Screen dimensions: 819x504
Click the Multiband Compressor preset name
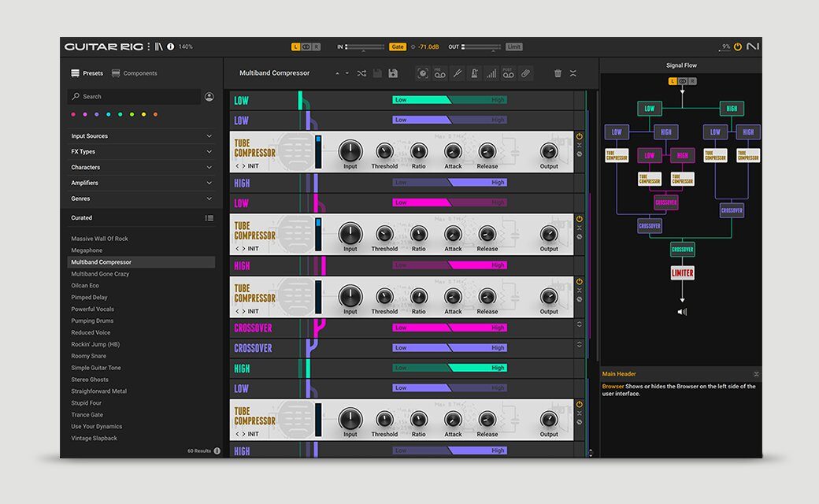274,73
